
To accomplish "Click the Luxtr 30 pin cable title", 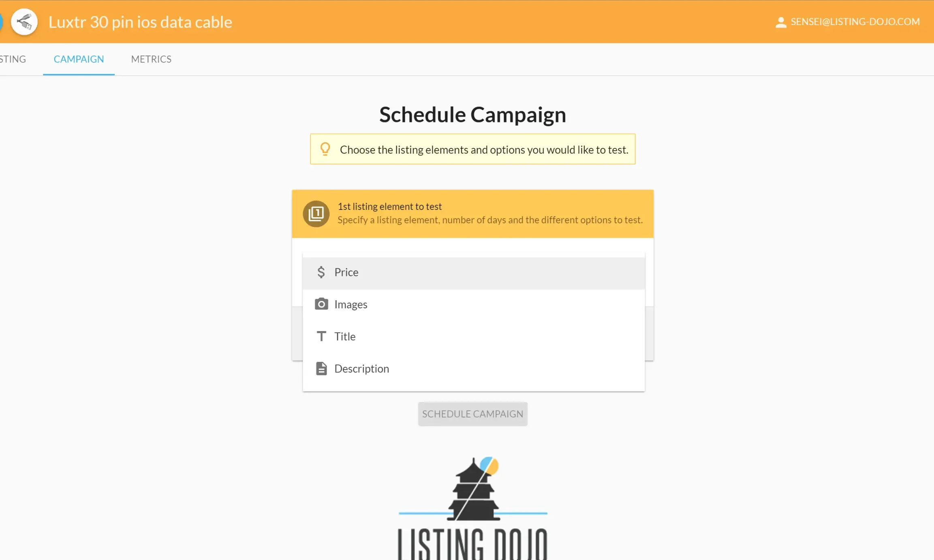I will (140, 22).
